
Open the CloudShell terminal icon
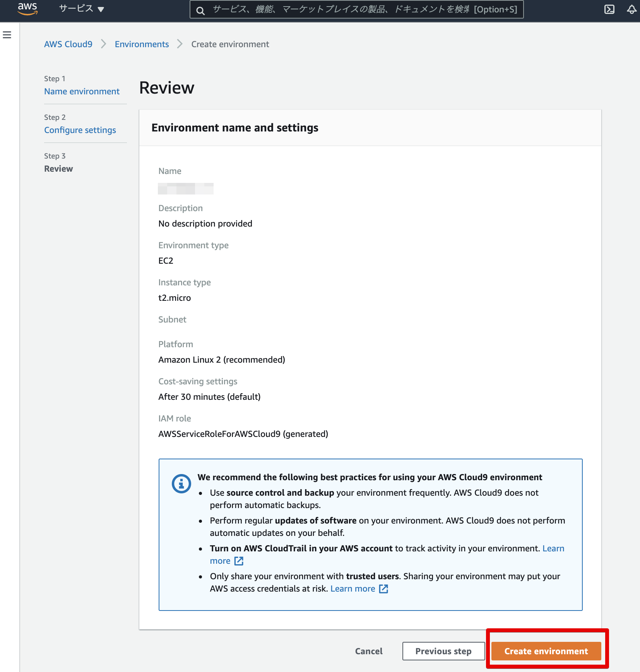(x=609, y=9)
